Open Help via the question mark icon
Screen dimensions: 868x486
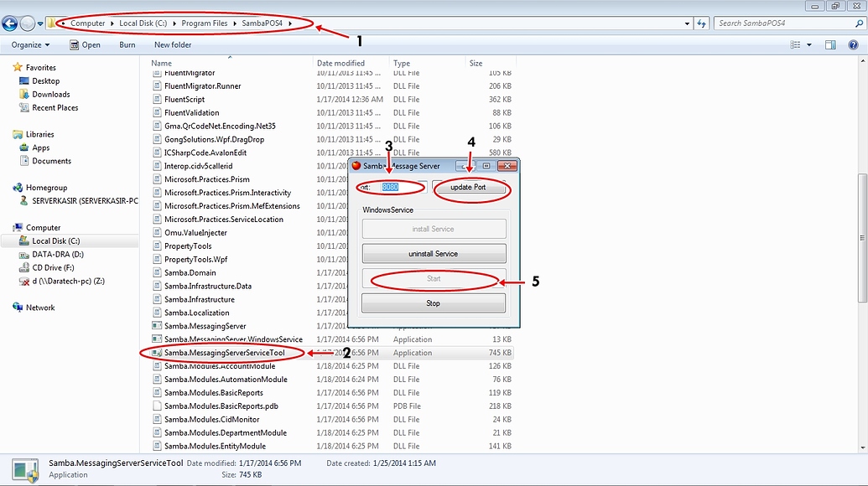(x=853, y=44)
